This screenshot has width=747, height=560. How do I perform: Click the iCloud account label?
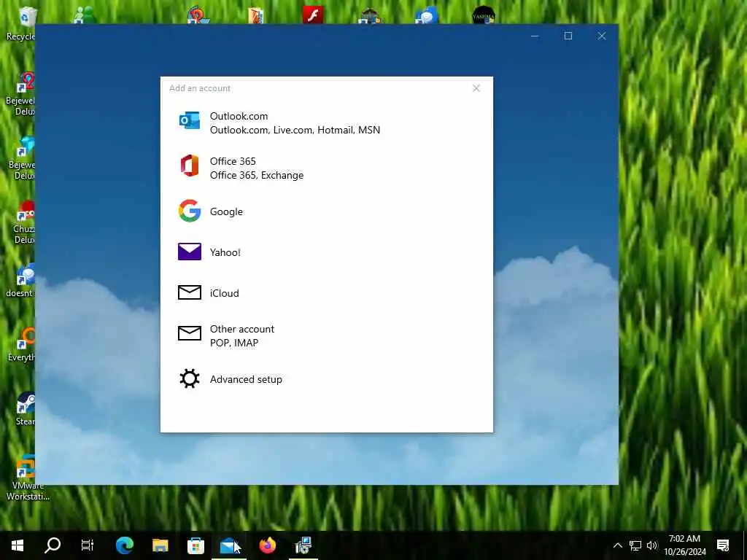click(x=225, y=293)
